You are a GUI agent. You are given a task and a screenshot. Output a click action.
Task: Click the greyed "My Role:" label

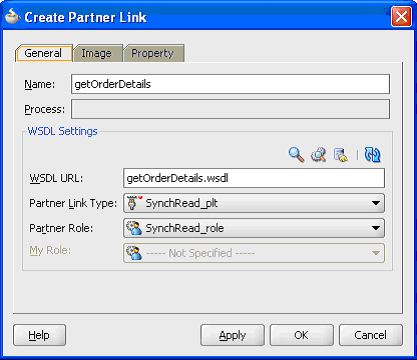(x=50, y=250)
